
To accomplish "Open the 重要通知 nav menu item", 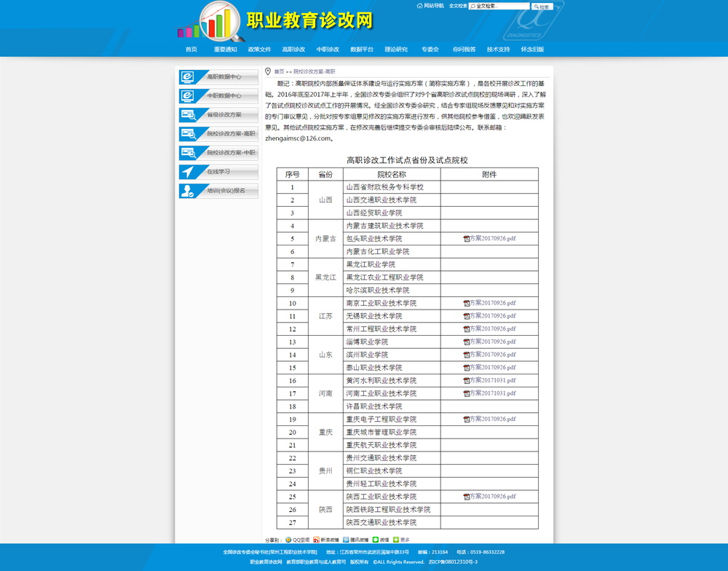I will tap(225, 50).
